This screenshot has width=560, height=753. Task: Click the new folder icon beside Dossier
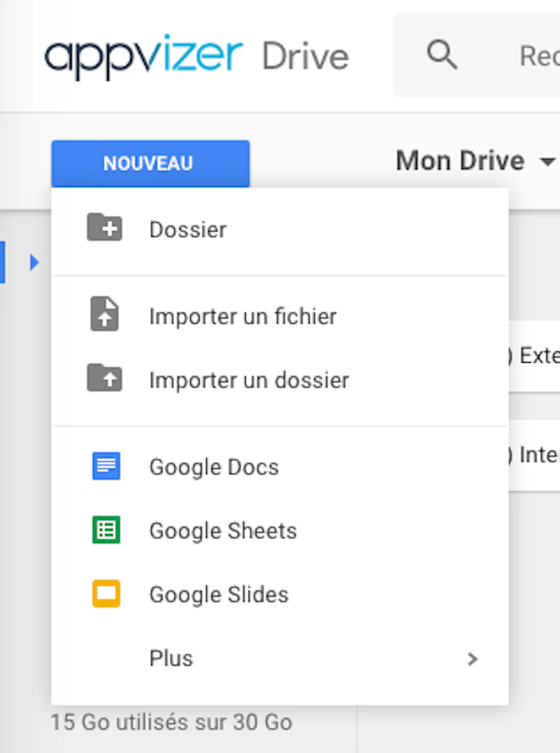pos(105,227)
